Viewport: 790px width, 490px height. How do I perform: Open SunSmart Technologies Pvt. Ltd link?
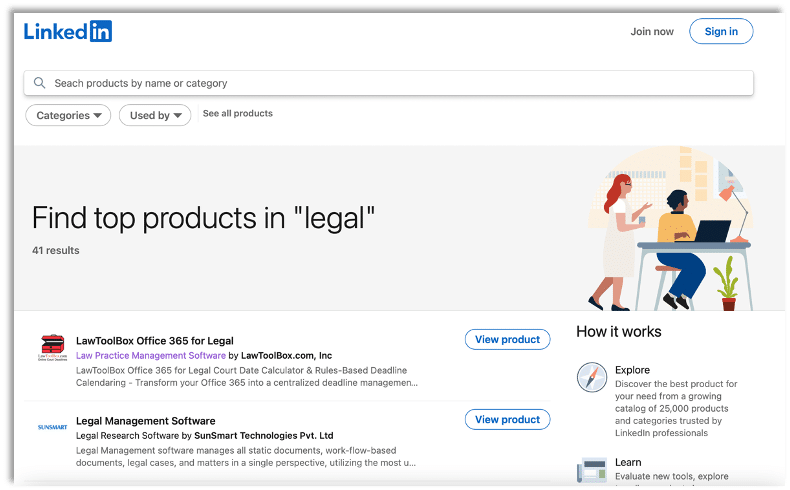(x=264, y=436)
